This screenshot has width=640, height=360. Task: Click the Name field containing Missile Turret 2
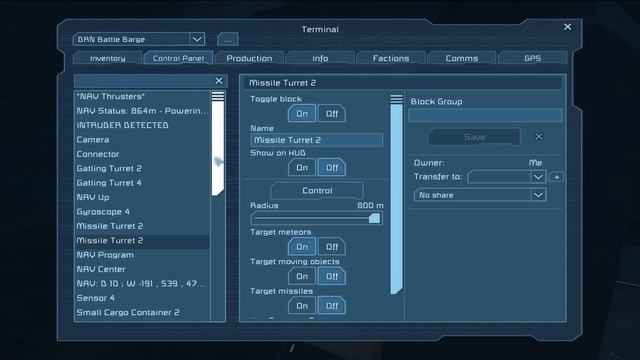point(316,140)
